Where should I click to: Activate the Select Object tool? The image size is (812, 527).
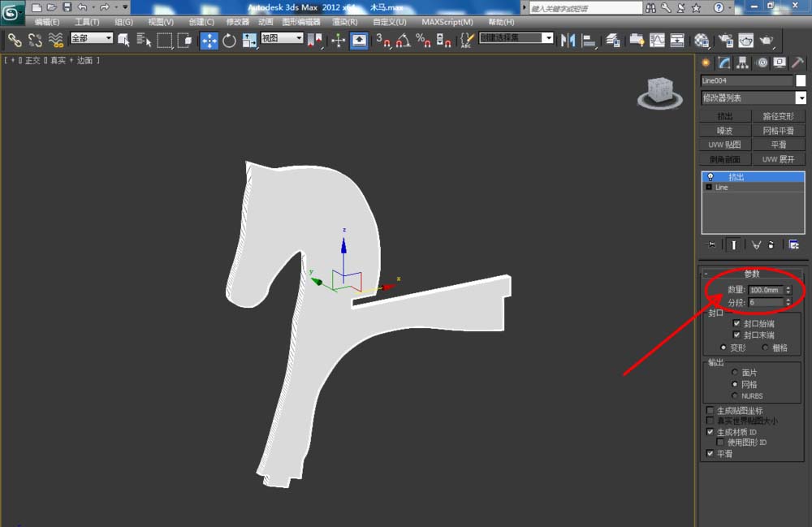[123, 40]
